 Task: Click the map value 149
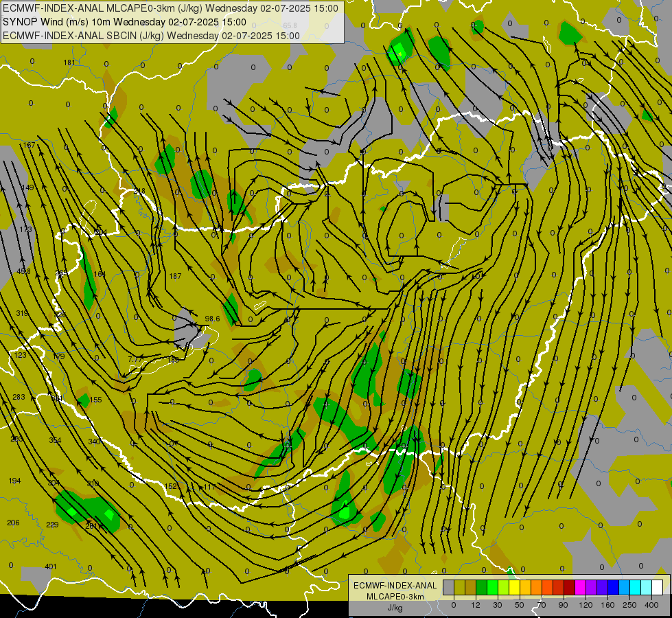point(27,187)
